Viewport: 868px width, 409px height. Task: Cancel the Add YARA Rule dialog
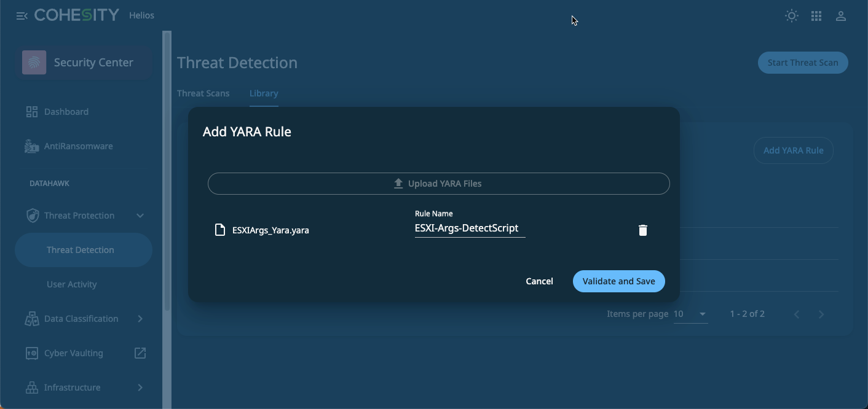(539, 281)
